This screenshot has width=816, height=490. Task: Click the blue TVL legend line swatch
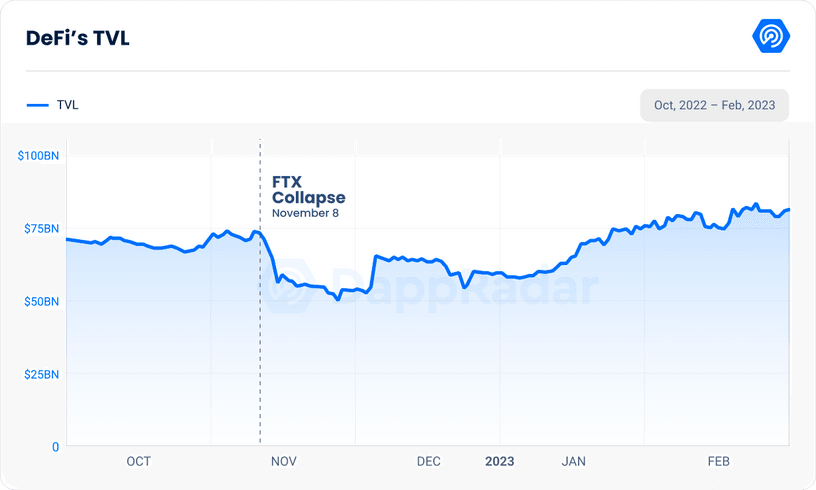(x=37, y=105)
